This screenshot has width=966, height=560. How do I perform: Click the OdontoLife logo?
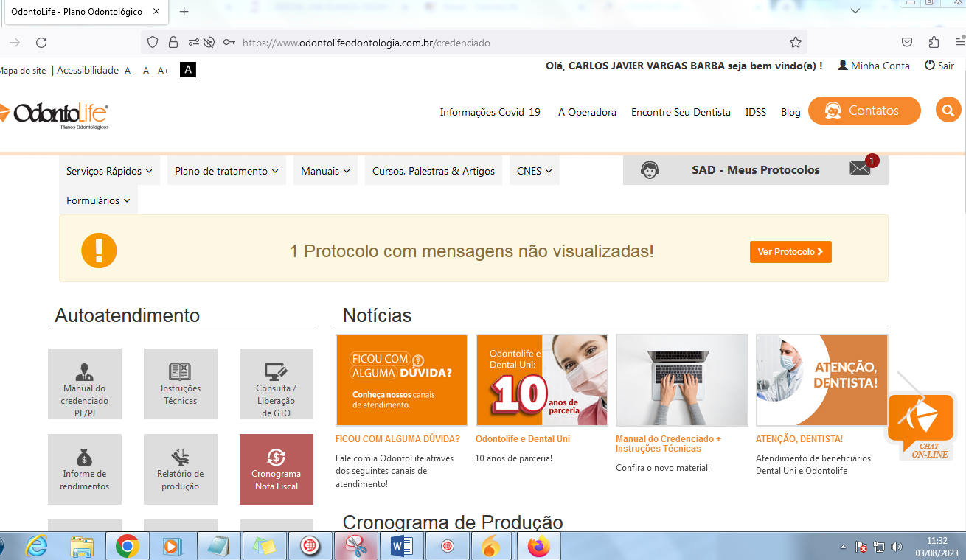(x=55, y=115)
